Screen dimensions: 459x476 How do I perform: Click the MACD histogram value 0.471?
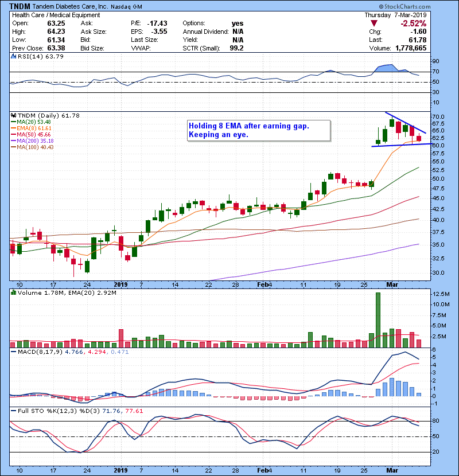click(120, 352)
